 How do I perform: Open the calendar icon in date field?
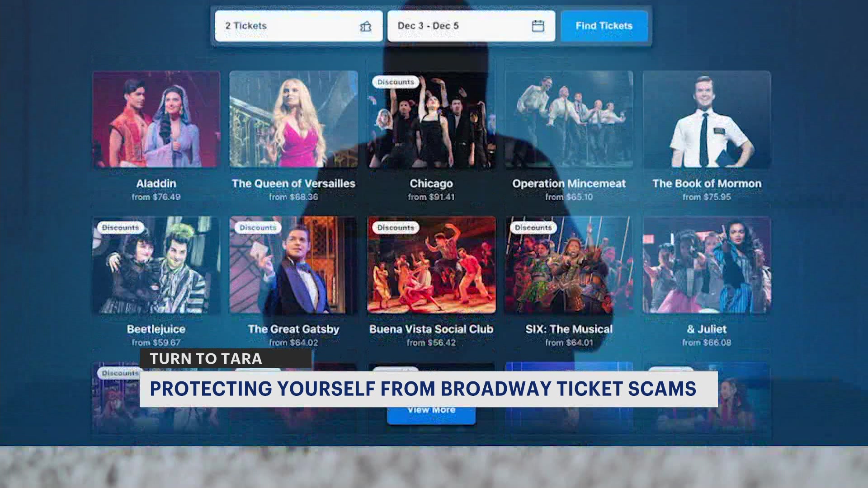pos(538,26)
